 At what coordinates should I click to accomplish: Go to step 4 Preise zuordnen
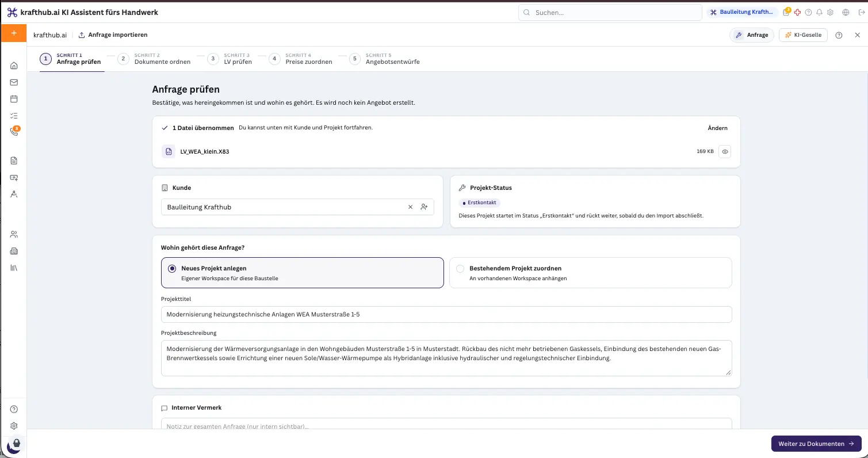301,59
